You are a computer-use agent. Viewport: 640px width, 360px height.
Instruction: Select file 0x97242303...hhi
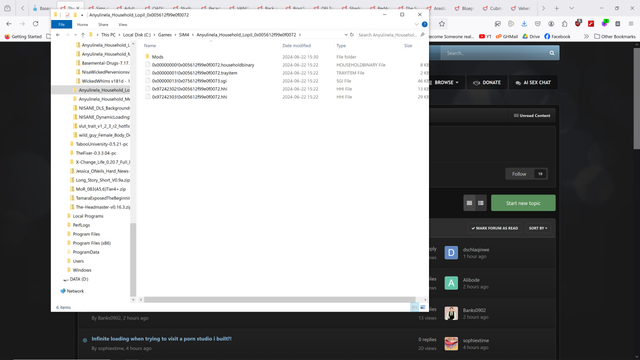[189, 97]
